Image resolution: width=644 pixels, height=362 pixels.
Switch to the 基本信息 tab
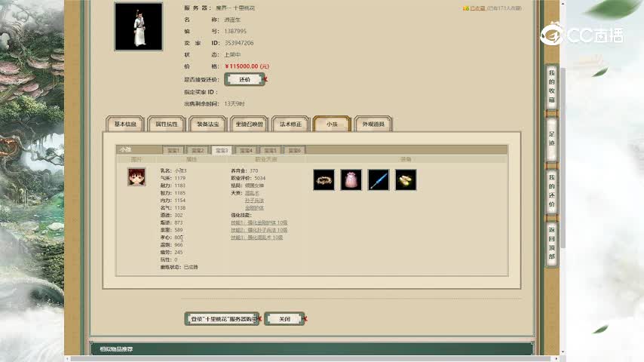[x=125, y=124]
